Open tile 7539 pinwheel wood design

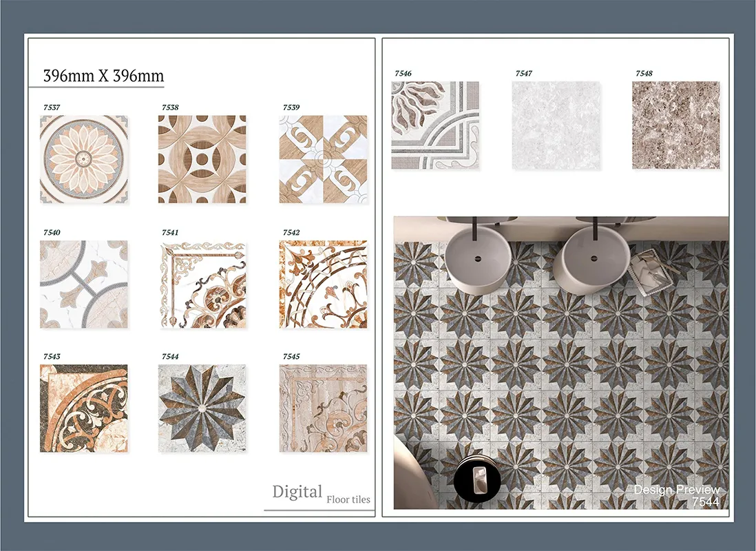coord(323,159)
